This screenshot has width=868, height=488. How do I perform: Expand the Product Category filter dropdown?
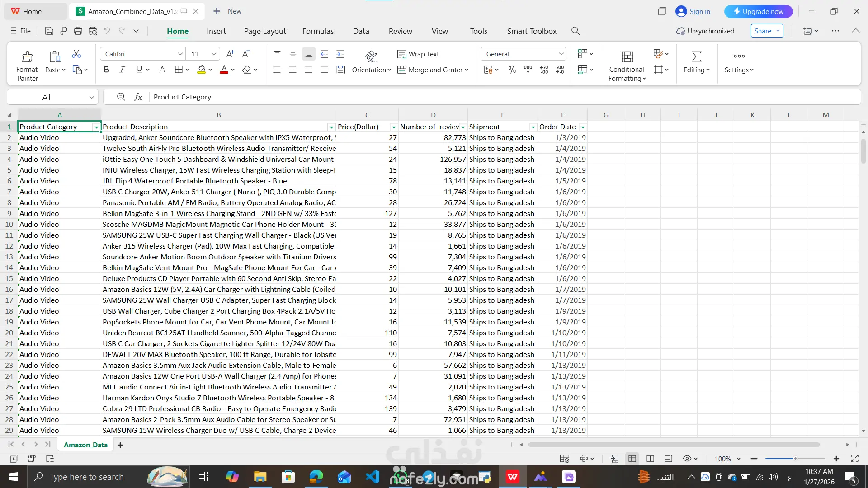[x=96, y=127]
